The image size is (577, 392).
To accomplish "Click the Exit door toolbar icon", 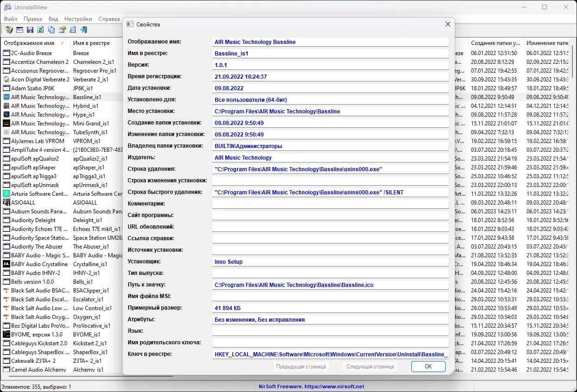I will point(83,30).
